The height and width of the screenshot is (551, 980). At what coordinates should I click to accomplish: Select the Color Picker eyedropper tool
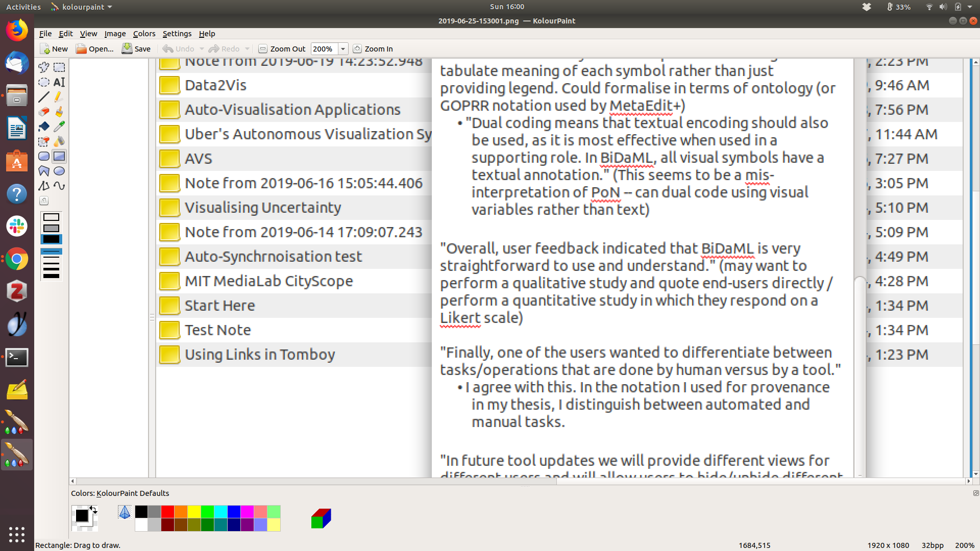click(x=59, y=127)
